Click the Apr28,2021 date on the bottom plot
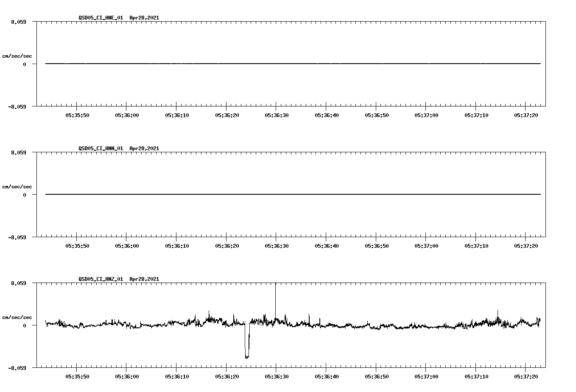The image size is (576, 392). 144,279
